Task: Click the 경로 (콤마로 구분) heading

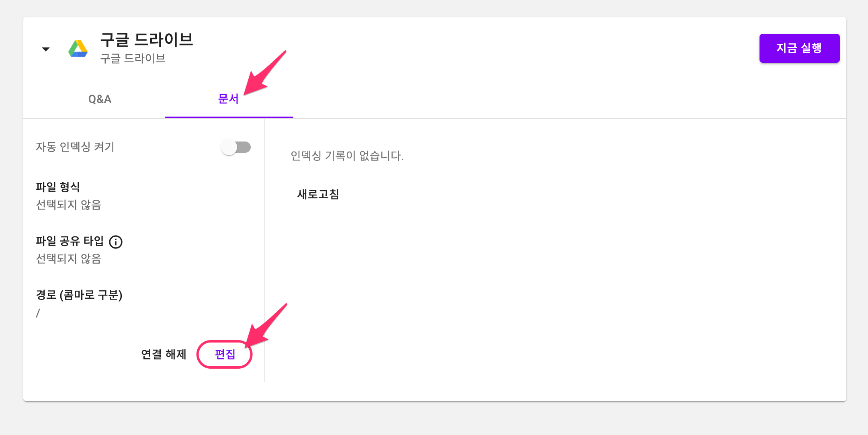Action: coord(79,295)
